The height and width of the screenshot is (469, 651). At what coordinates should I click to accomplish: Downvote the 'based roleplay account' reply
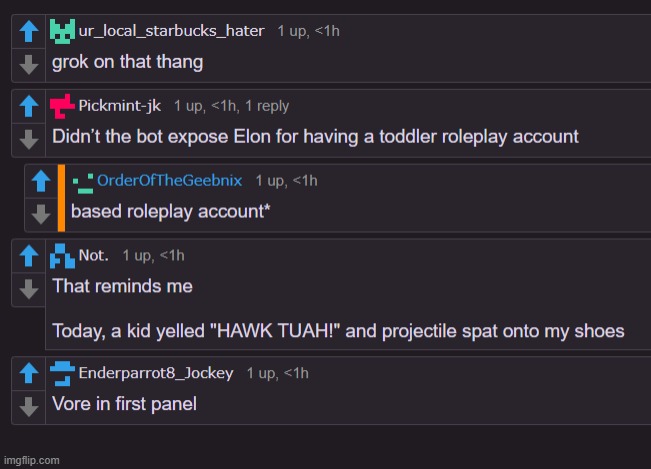[x=42, y=212]
